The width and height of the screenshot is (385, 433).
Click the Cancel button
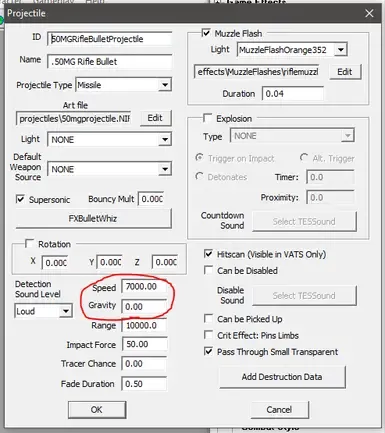tap(279, 409)
